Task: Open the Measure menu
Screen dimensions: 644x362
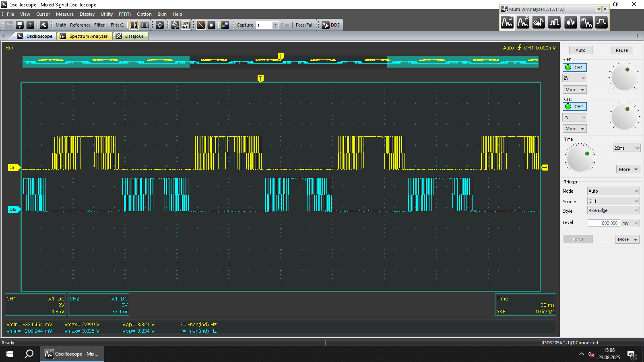Action: (64, 14)
